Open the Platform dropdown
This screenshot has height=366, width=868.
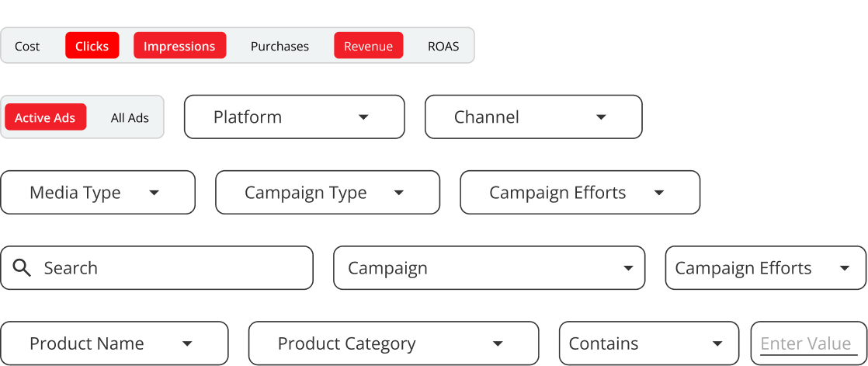294,117
